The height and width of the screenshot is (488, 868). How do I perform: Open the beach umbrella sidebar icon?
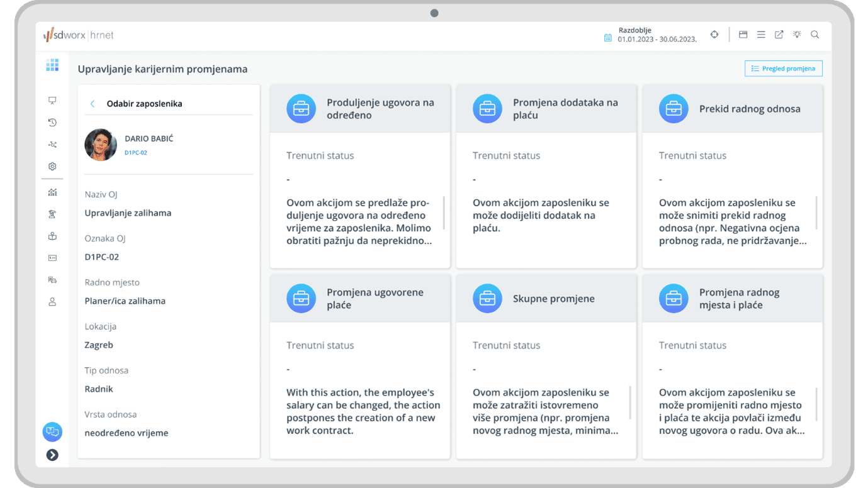coord(52,214)
